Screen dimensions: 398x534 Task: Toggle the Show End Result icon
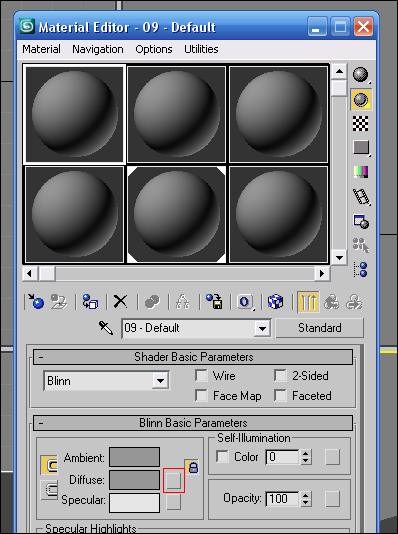308,302
